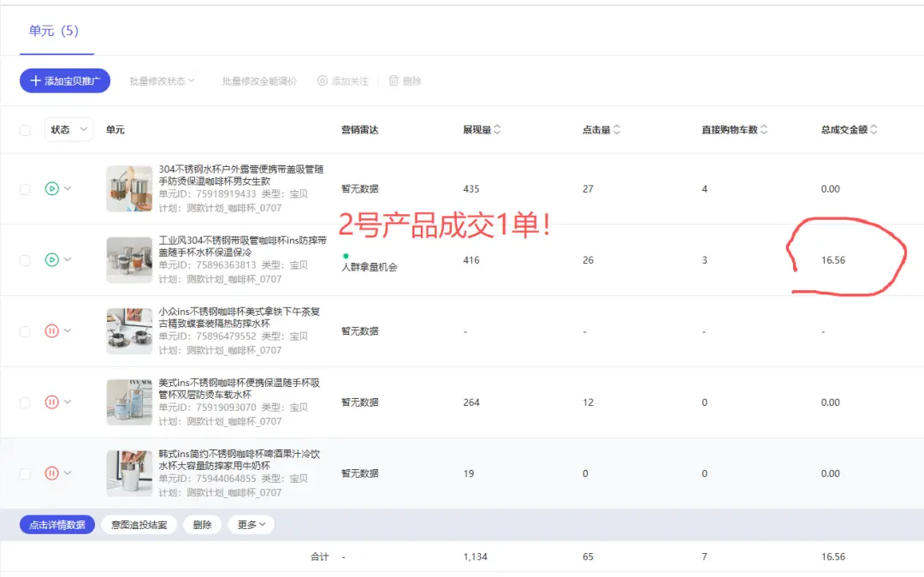Open the 状态 filter dropdown
This screenshot has width=924, height=577.
click(x=68, y=130)
